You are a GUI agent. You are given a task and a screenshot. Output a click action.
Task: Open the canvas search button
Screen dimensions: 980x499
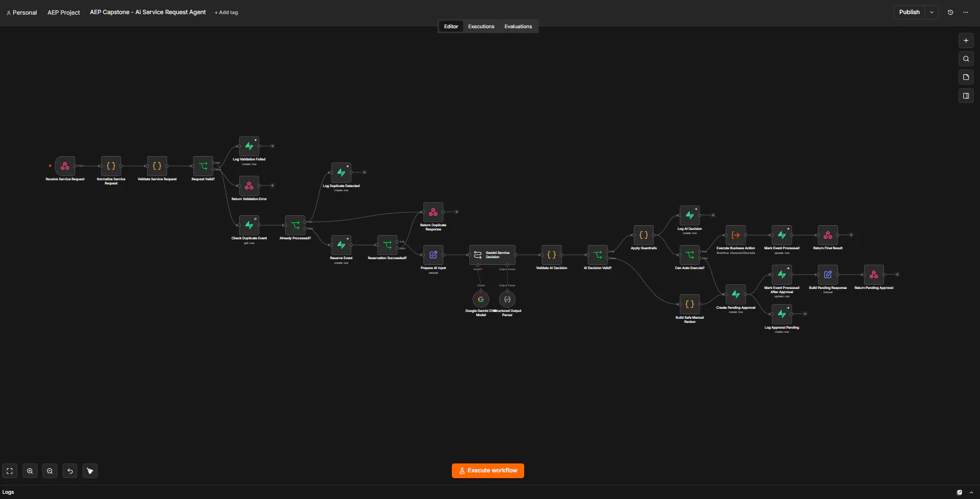pyautogui.click(x=966, y=59)
